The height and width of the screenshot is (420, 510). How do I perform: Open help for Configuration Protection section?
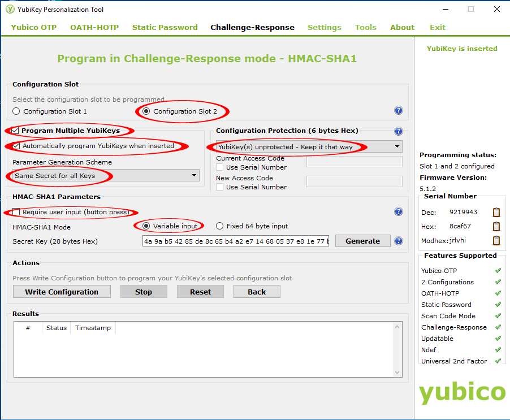[x=399, y=131]
